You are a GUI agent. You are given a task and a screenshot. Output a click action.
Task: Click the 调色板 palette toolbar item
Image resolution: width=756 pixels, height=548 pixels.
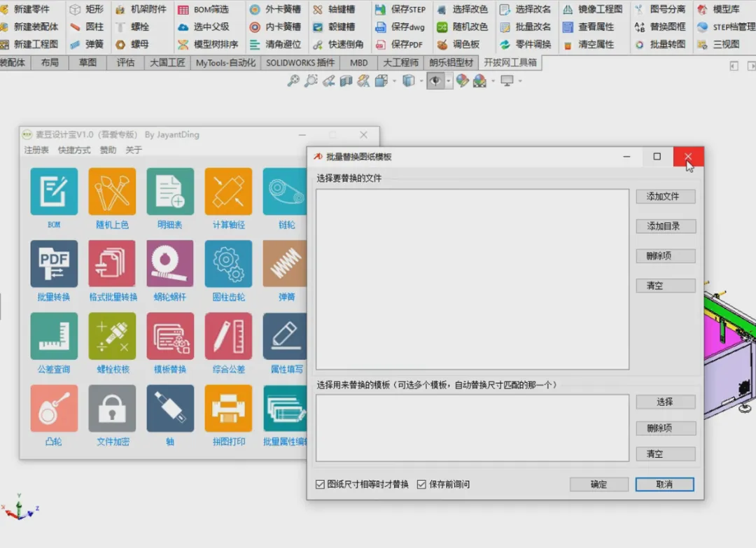(x=458, y=44)
